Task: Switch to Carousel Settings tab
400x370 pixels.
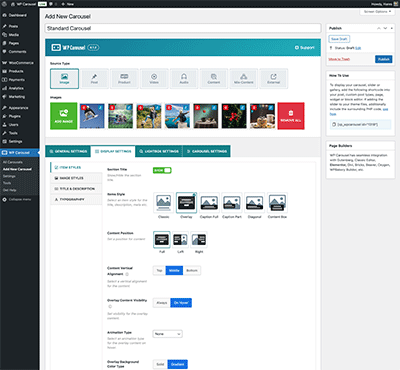Action: [207, 151]
